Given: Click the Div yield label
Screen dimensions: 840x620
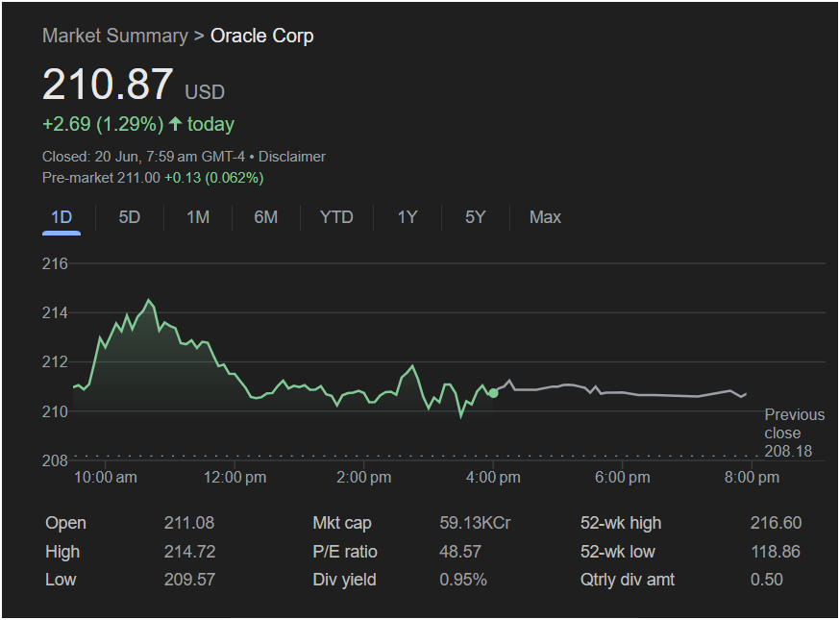Looking at the screenshot, I should click(344, 580).
